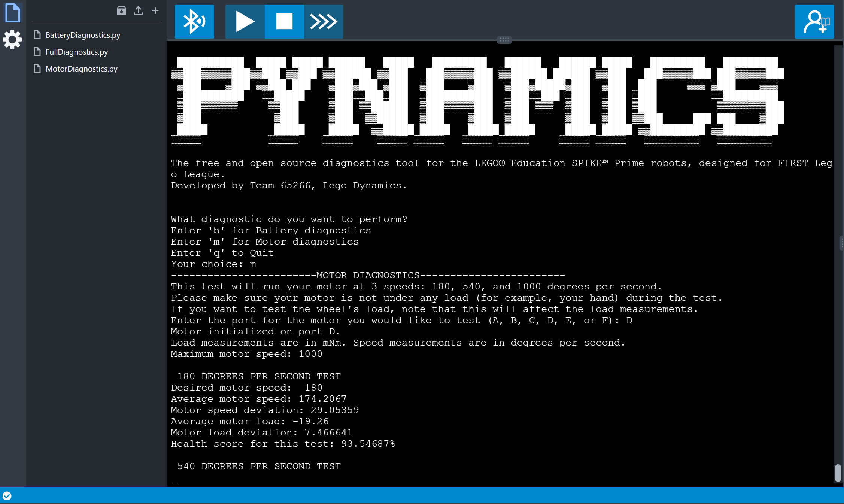Click the terminal top splitter handle
Screen dimensions: 844x504
504,40
